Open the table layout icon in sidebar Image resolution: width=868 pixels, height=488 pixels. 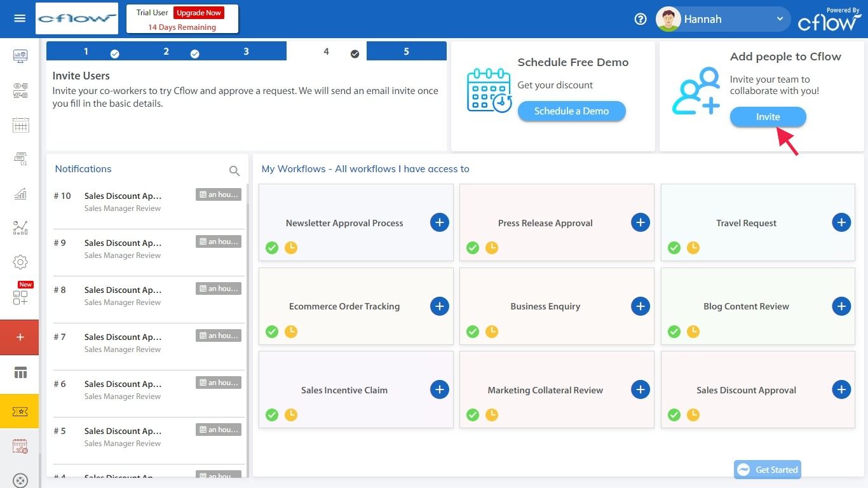coord(20,373)
